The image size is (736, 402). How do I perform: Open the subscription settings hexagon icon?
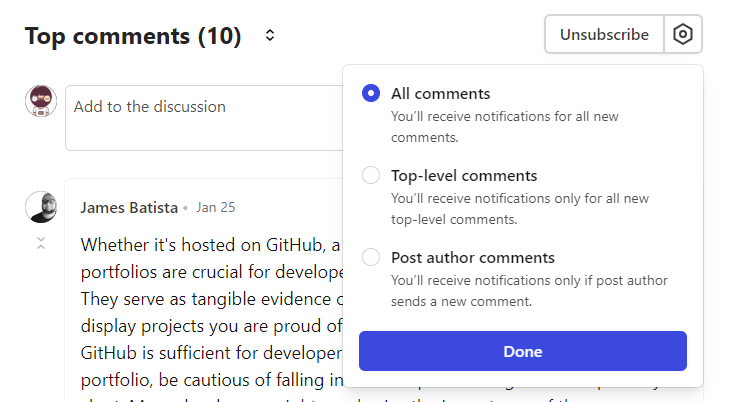[x=682, y=34]
